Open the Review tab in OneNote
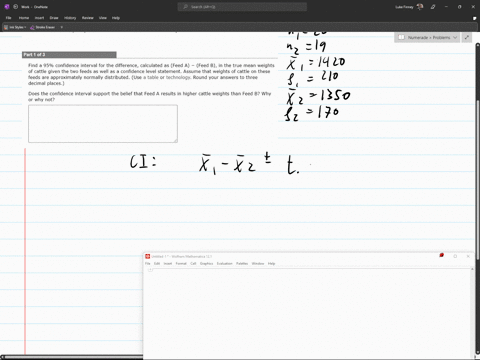The height and width of the screenshot is (360, 480). coord(88,18)
